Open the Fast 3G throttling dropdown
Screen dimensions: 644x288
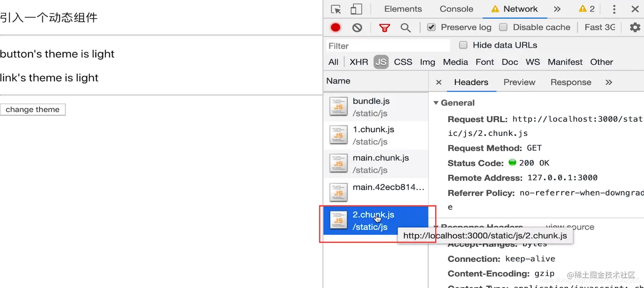(600, 27)
